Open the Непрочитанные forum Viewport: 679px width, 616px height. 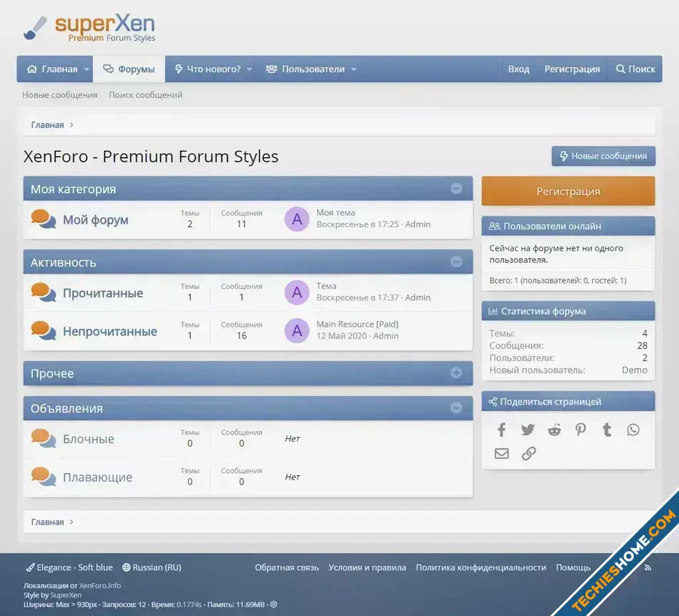(110, 331)
